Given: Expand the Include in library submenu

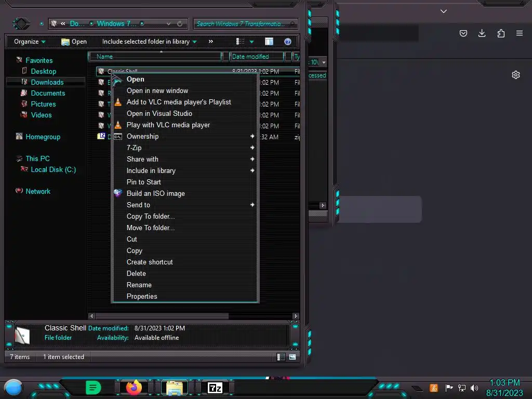Looking at the screenshot, I should pyautogui.click(x=185, y=170).
